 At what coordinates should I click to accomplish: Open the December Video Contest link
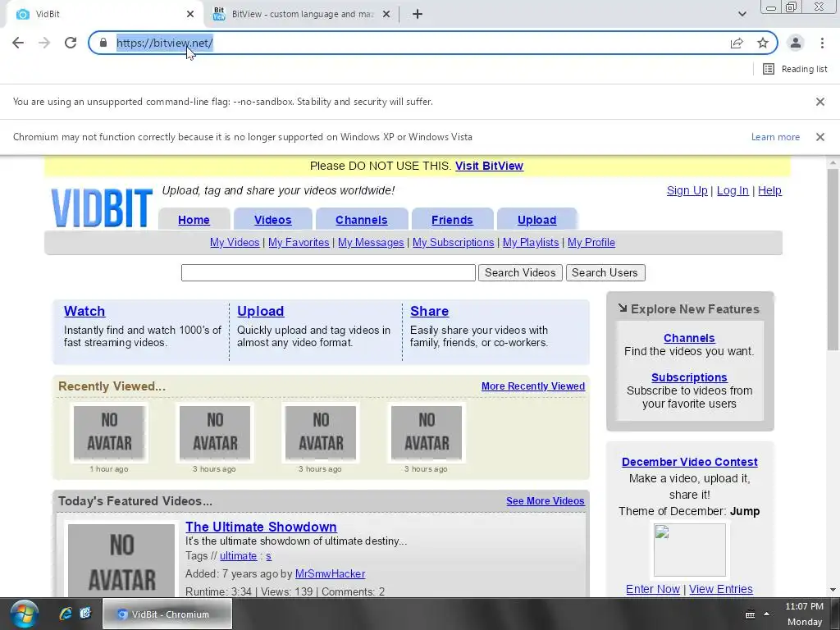689,462
